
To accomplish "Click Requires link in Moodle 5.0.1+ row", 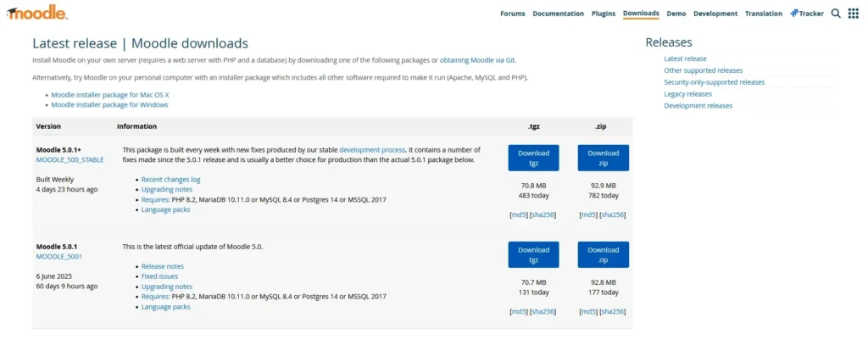I will pyautogui.click(x=155, y=199).
